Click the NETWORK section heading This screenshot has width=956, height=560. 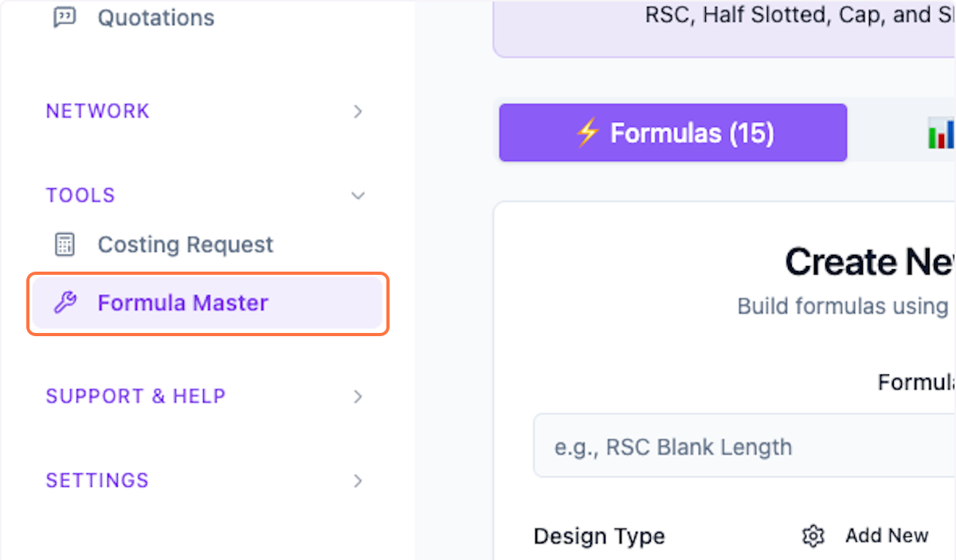pos(97,112)
